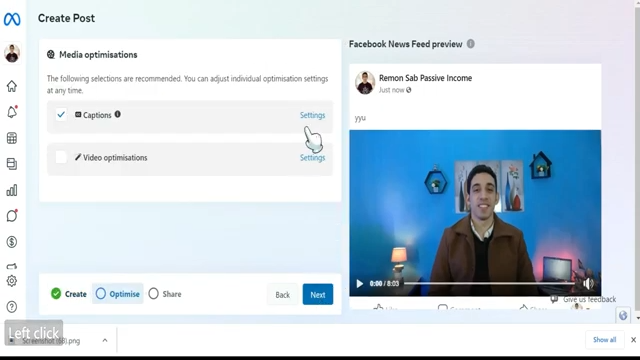Screen dimensions: 640x360
Task: Open the profile avatar in the sidebar
Action: [12, 53]
